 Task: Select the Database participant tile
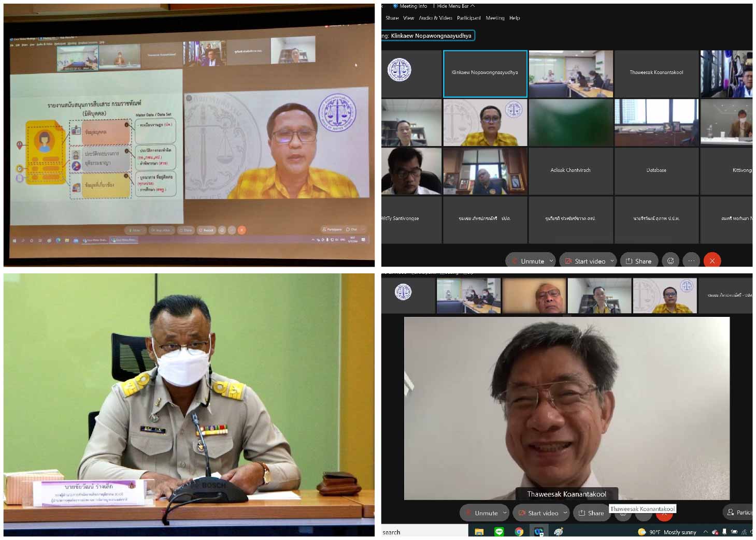pyautogui.click(x=656, y=170)
